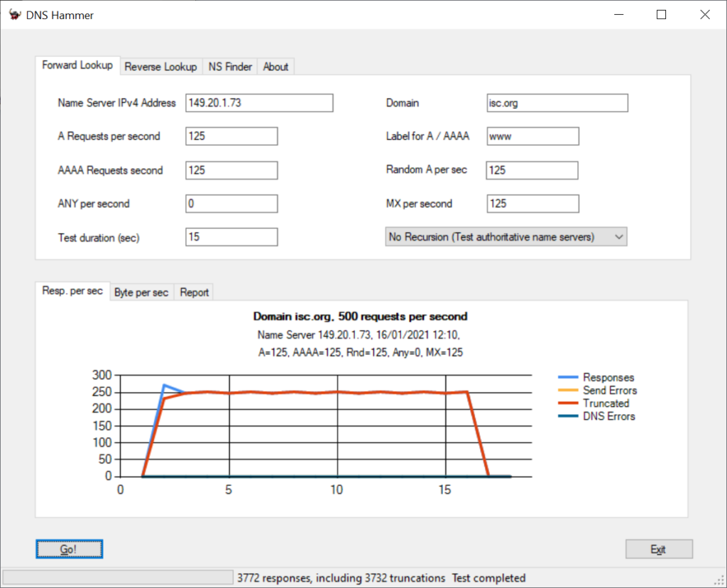View the About tab
This screenshot has width=727, height=588.
[x=275, y=66]
